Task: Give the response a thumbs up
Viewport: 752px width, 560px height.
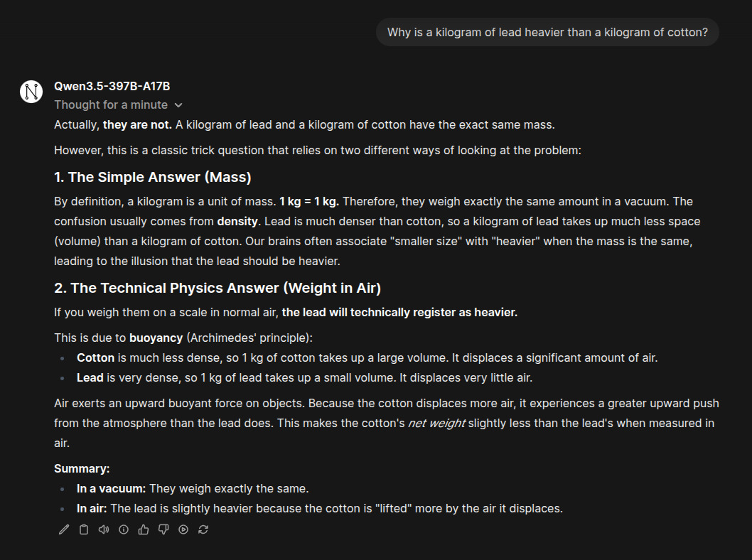Action: (144, 529)
